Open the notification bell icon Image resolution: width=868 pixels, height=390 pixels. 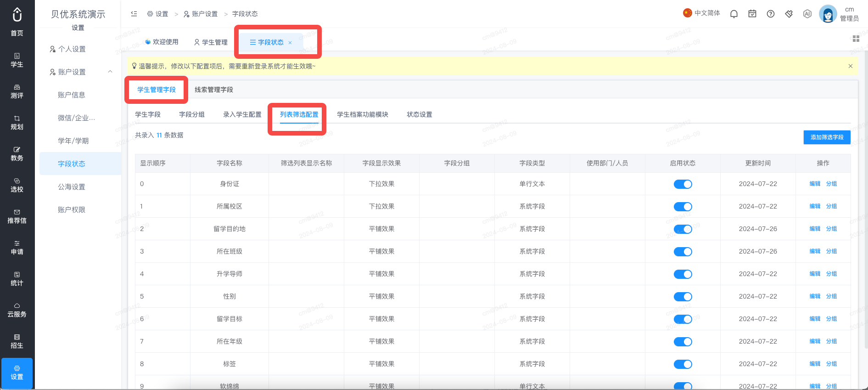pos(734,14)
